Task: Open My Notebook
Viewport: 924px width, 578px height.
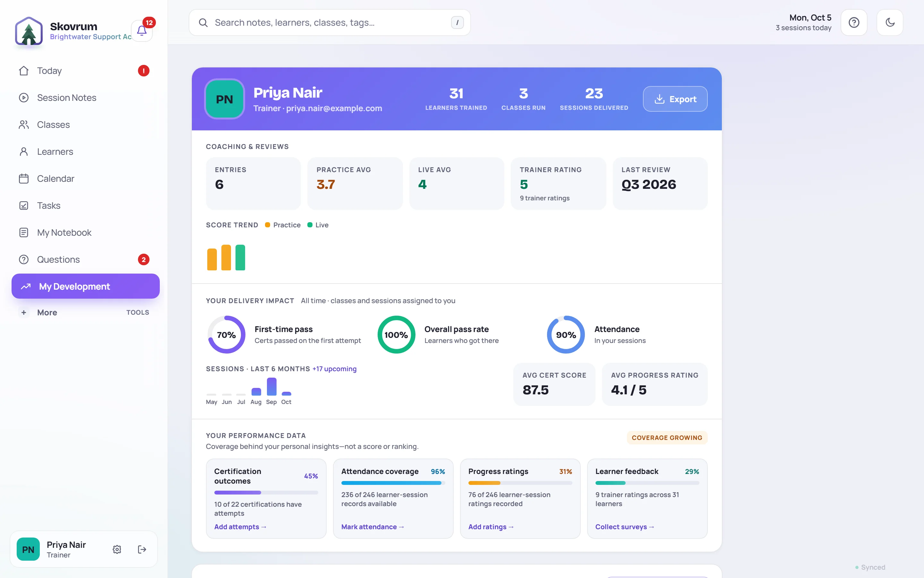Action: 86,232
